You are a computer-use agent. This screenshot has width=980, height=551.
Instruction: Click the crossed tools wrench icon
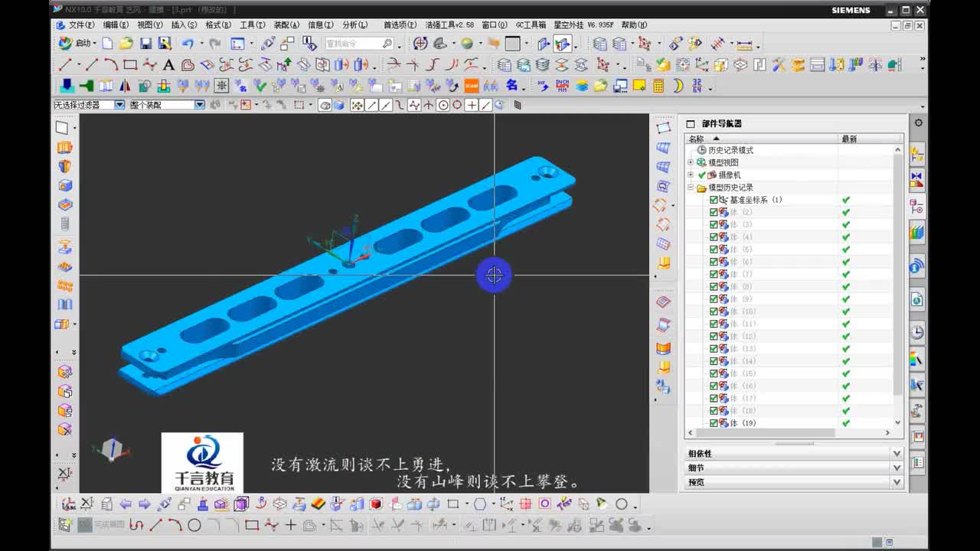779,65
